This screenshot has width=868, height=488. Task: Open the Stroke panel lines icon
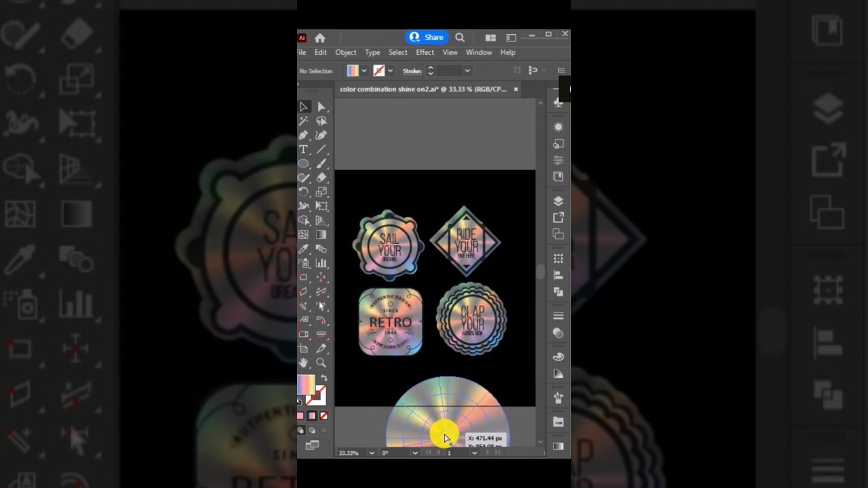pos(558,316)
